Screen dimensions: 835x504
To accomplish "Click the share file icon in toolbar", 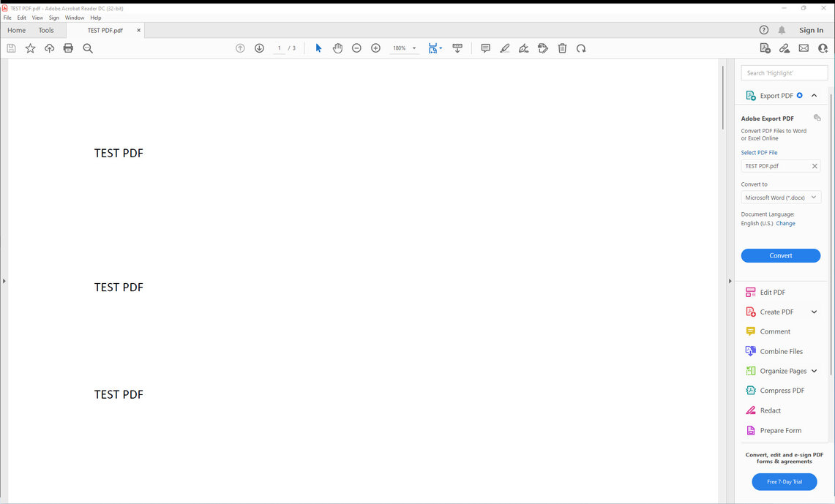I will [x=765, y=48].
